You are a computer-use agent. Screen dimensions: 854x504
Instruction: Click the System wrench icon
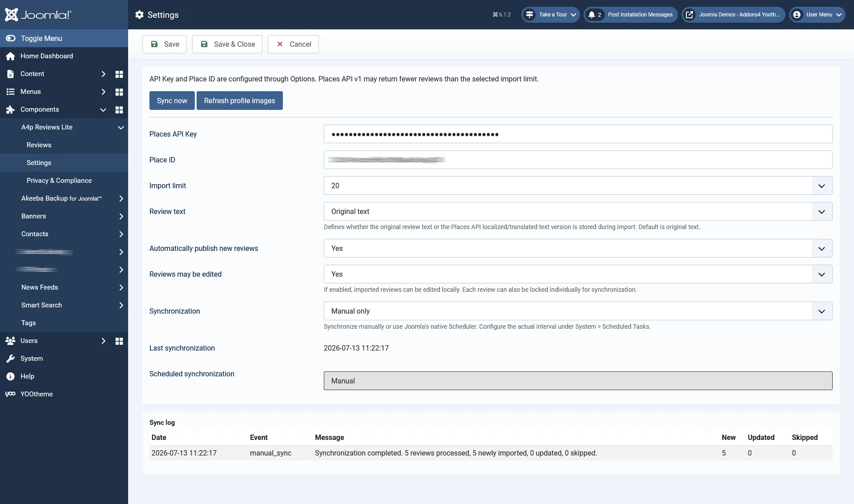point(10,359)
